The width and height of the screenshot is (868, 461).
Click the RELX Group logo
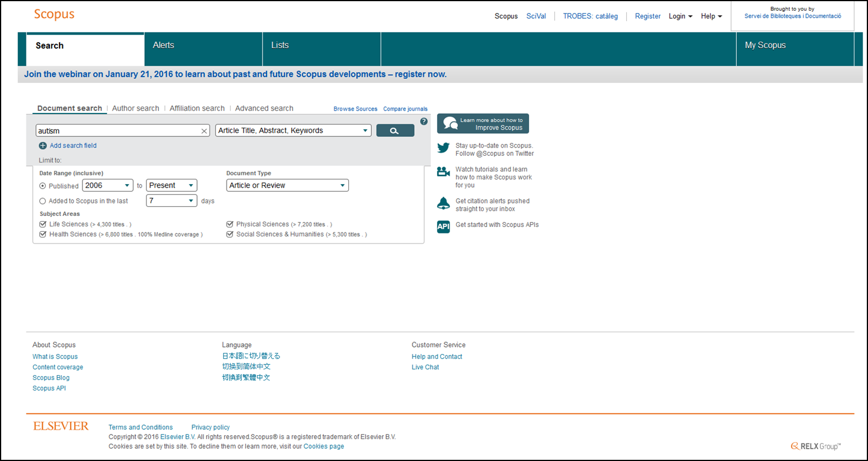(816, 446)
